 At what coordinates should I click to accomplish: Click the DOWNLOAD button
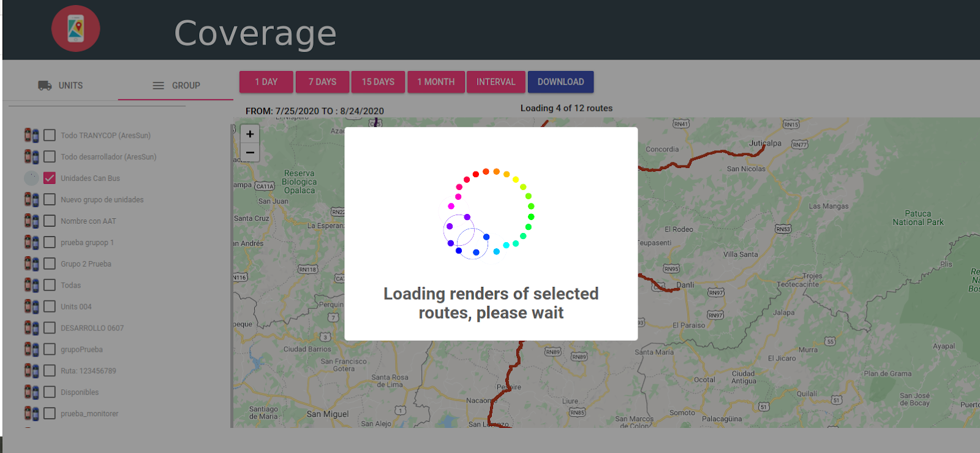[560, 82]
